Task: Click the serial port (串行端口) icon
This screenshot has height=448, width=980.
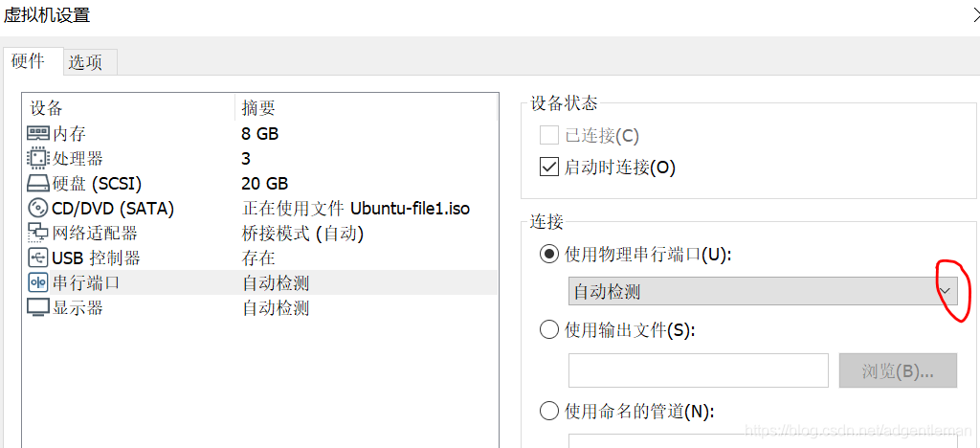Action: [x=38, y=283]
